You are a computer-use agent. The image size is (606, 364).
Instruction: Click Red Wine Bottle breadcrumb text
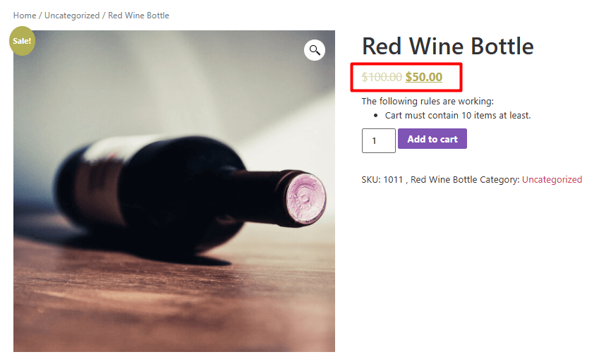pyautogui.click(x=138, y=16)
